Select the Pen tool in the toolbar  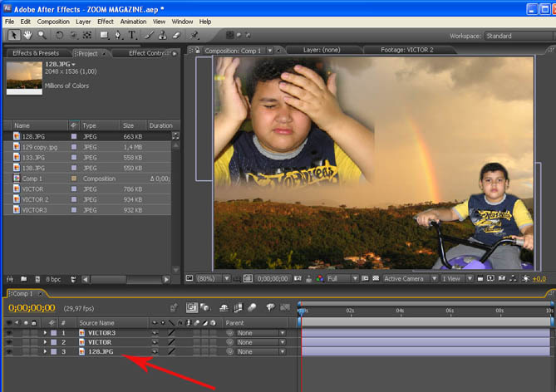[118, 36]
